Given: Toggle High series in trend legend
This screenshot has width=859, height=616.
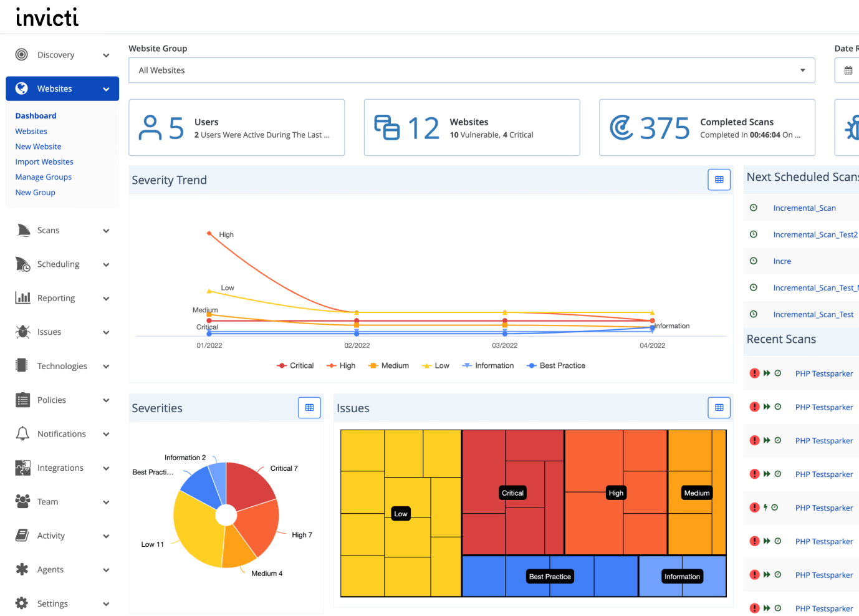Looking at the screenshot, I should click(x=341, y=365).
